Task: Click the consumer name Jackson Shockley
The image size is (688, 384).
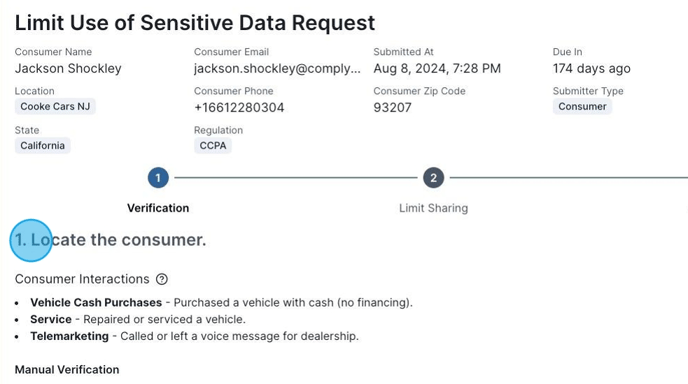Action: point(68,68)
